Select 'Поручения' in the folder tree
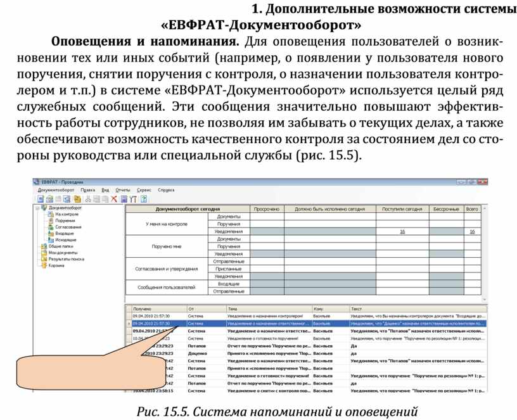 pyautogui.click(x=65, y=220)
